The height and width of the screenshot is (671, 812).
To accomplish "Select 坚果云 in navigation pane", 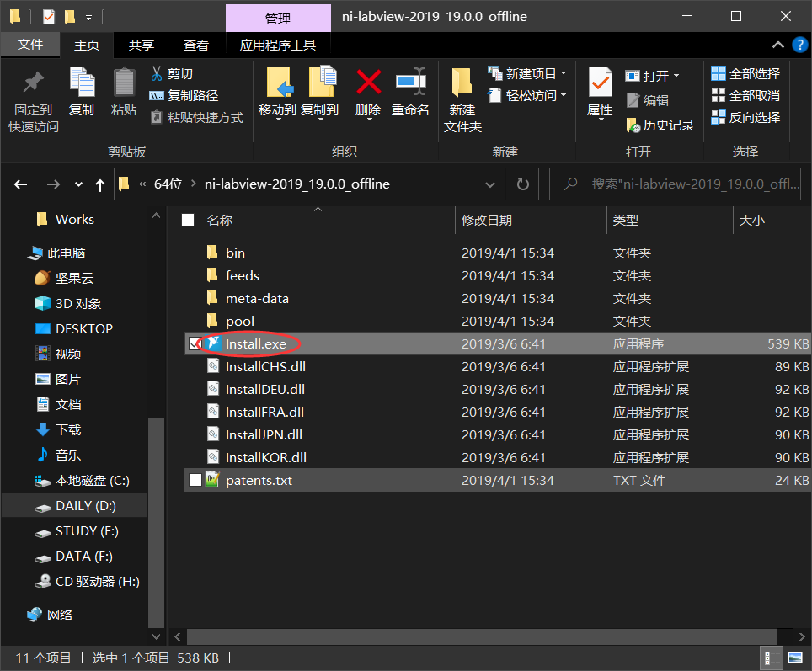I will coord(64,278).
